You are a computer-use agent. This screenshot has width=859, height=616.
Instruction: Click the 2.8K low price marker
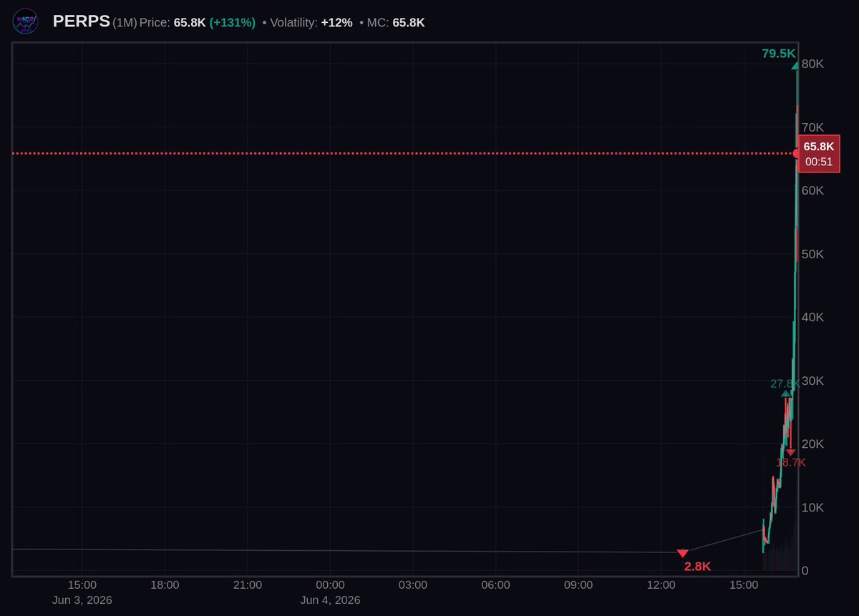pos(697,567)
